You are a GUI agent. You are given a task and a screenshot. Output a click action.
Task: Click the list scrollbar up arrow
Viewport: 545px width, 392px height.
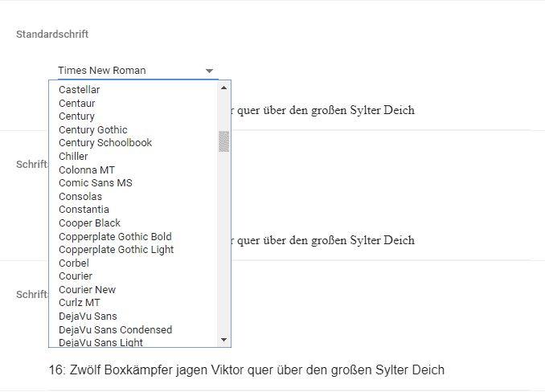pos(223,88)
